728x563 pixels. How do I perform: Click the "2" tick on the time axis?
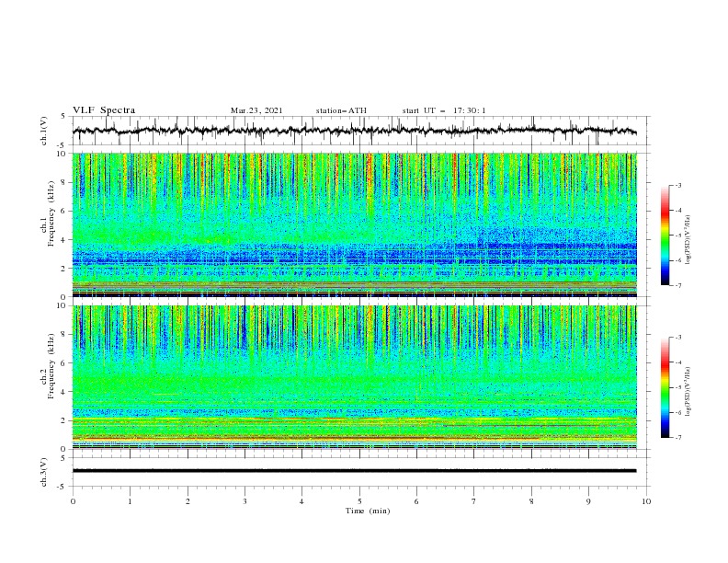click(x=188, y=501)
